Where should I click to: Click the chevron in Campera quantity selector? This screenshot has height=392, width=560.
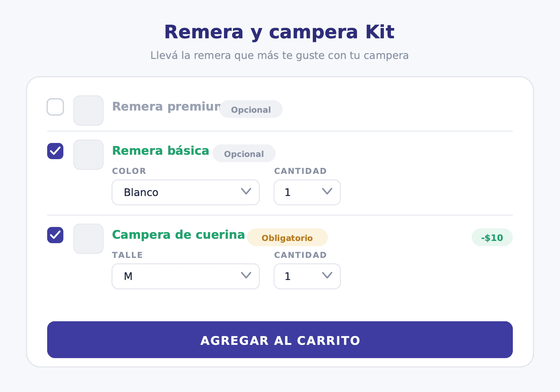coord(327,275)
